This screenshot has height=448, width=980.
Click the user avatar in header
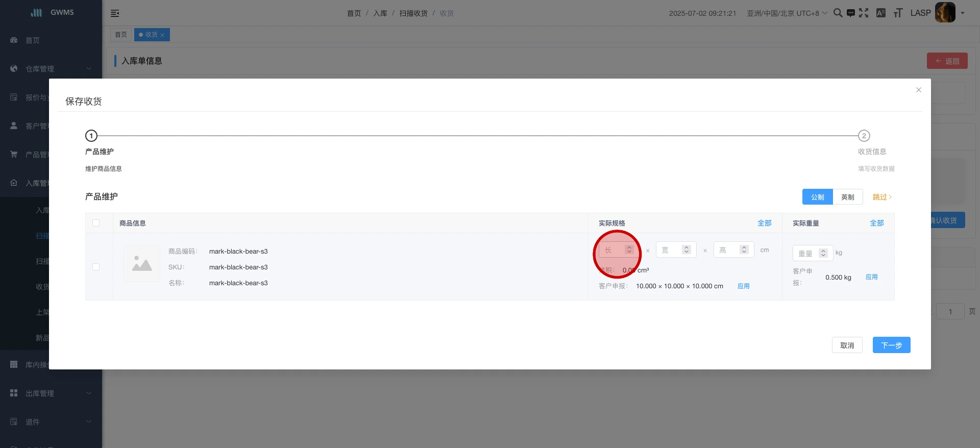[945, 13]
